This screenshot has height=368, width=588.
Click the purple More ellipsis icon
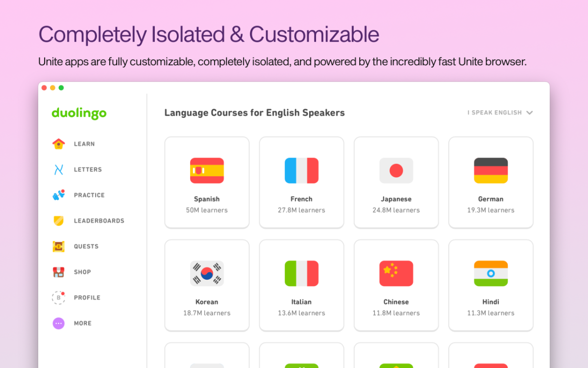(x=58, y=323)
